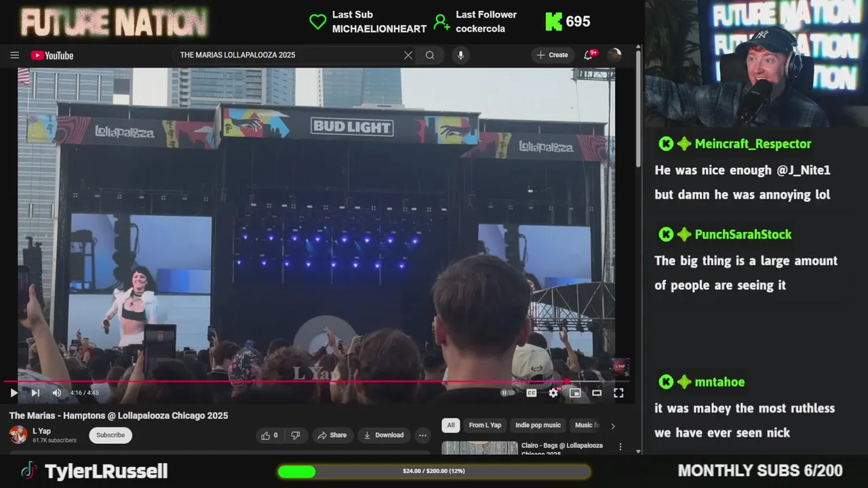
Task: Select the Indie pop music chip
Action: click(538, 425)
